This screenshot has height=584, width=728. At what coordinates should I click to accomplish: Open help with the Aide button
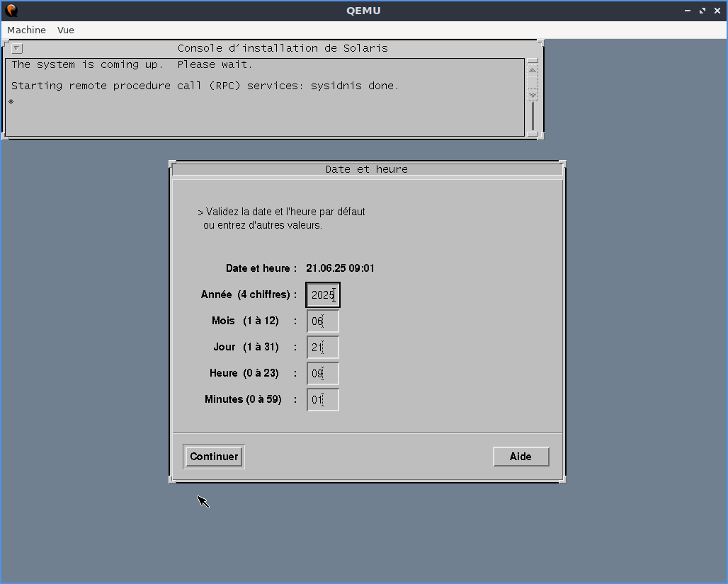click(x=521, y=457)
